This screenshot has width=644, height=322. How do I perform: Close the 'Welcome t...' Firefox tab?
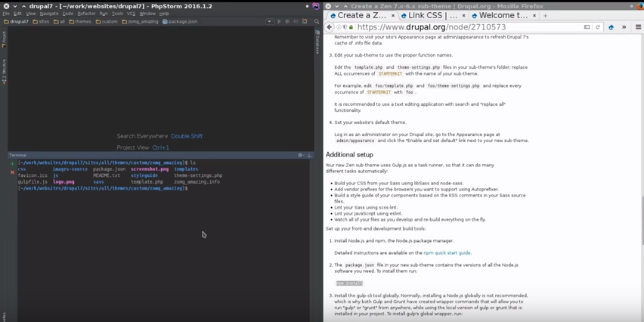[x=534, y=16]
